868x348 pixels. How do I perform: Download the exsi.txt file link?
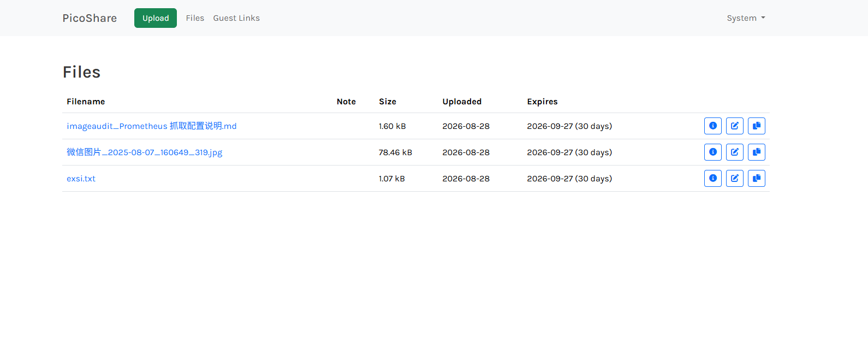click(81, 179)
